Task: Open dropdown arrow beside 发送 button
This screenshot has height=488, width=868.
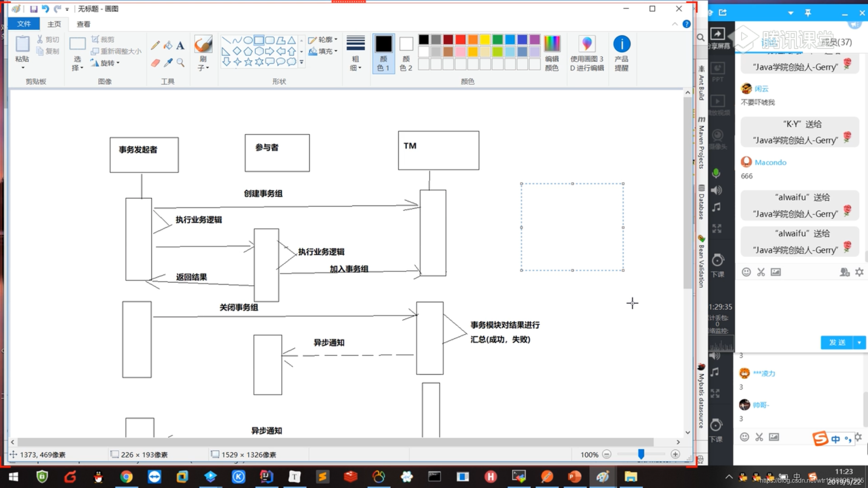Action: click(859, 343)
